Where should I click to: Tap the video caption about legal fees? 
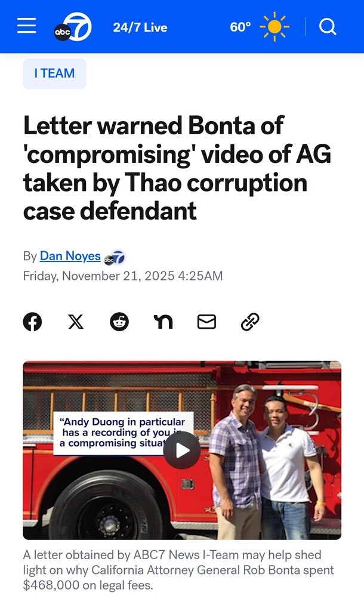(x=178, y=570)
